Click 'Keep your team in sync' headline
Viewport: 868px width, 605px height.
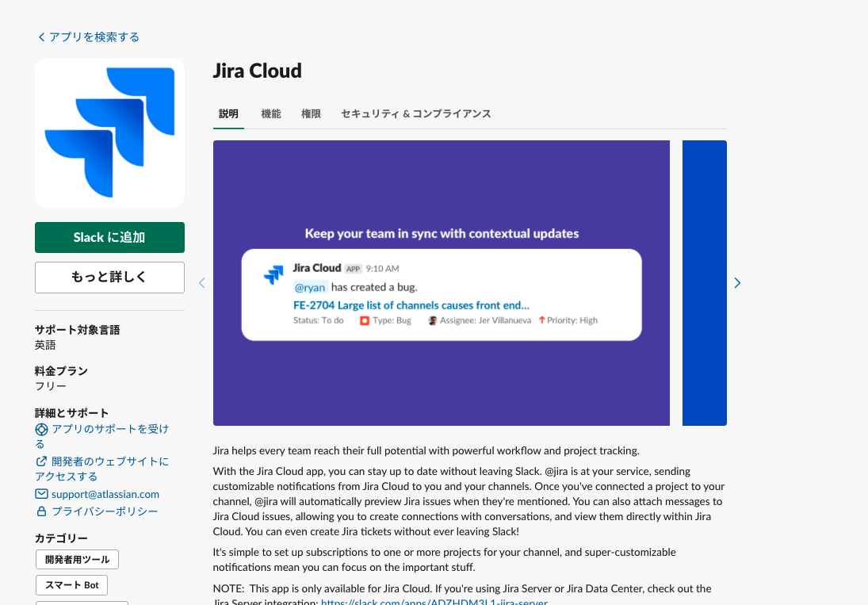[442, 234]
